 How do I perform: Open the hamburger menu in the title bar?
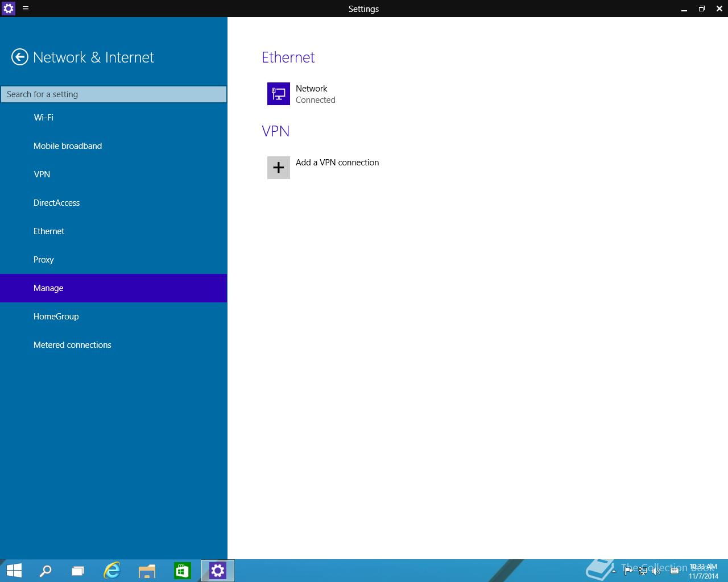tap(26, 9)
